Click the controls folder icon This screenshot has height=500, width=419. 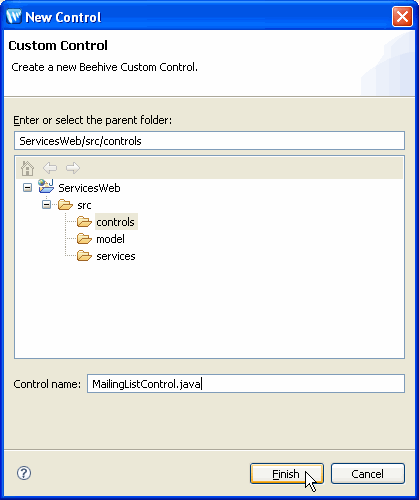[x=84, y=222]
